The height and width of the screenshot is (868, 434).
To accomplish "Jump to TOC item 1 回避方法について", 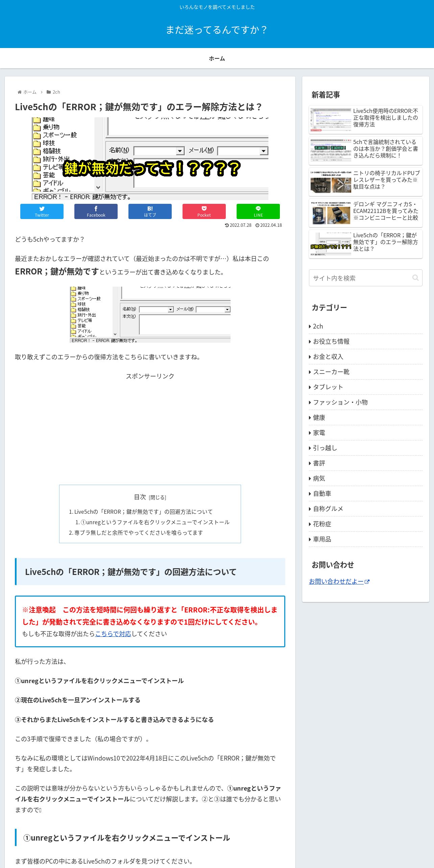I will coord(141,512).
